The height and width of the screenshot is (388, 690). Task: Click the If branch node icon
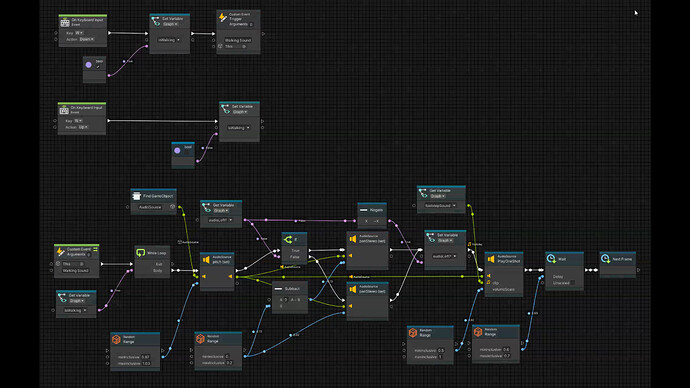(288, 239)
